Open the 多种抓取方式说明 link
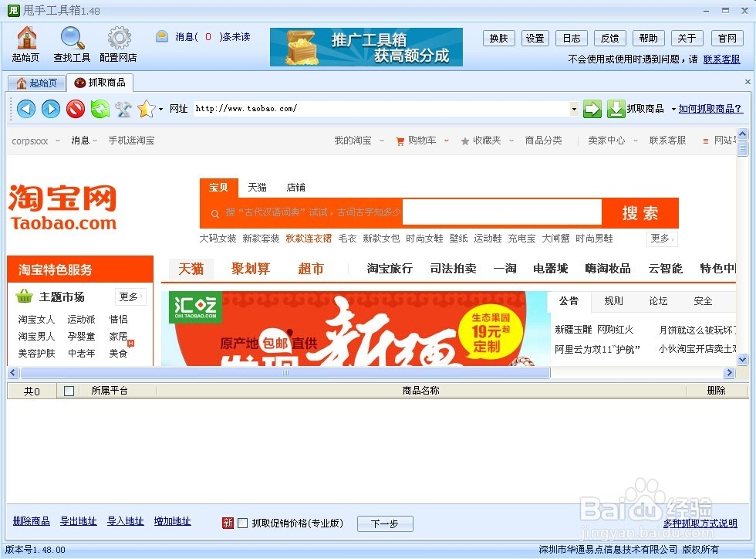Viewport: 756px width, 559px height. point(700,523)
